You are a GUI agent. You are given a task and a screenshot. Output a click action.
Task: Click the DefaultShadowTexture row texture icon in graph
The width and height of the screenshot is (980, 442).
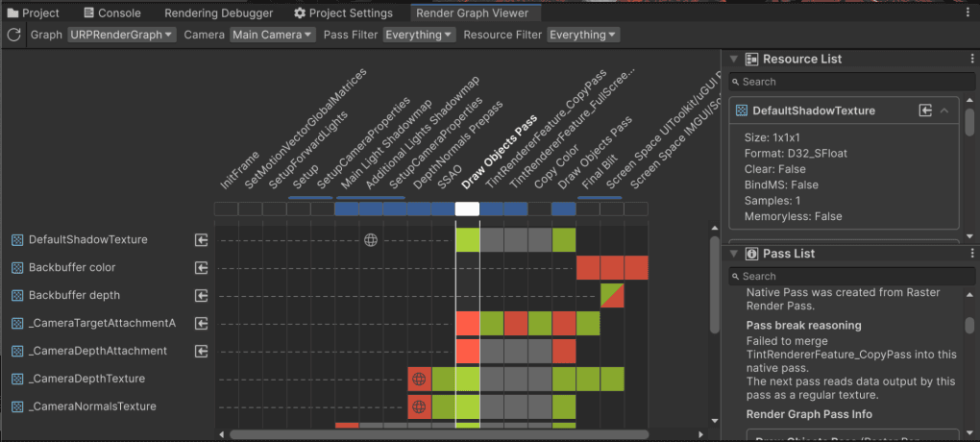[x=17, y=240]
